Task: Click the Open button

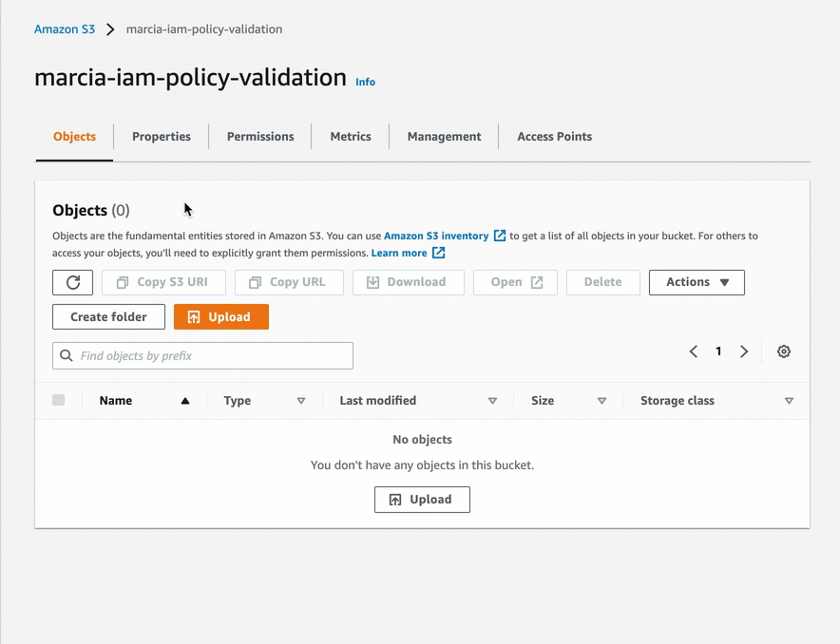Action: point(515,282)
